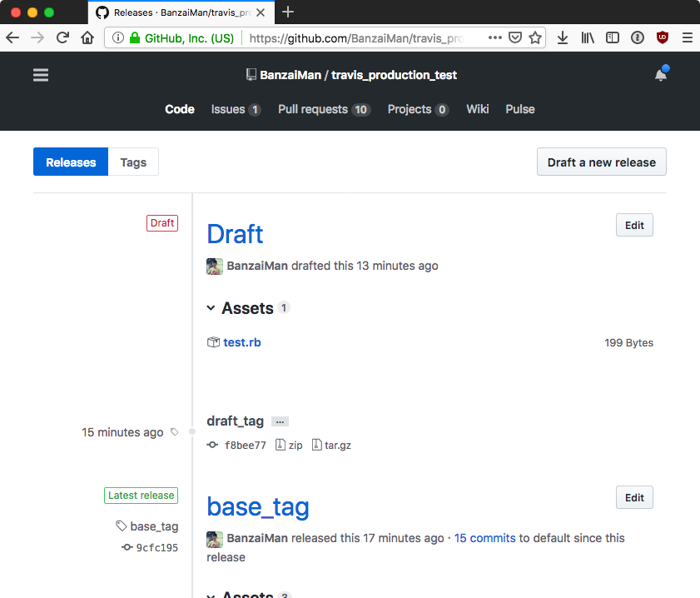Open Firefox downloads with the arrow icon
This screenshot has height=598, width=700.
562,37
